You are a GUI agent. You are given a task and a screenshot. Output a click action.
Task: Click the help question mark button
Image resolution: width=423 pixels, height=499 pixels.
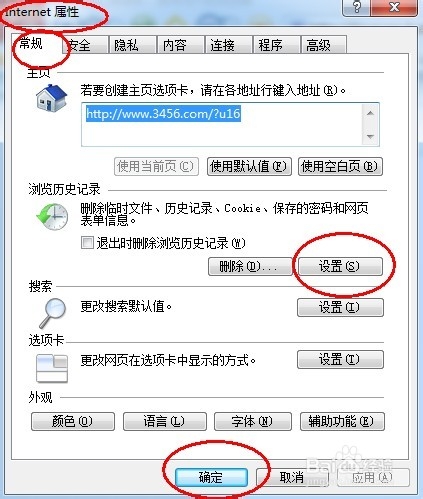356,7
